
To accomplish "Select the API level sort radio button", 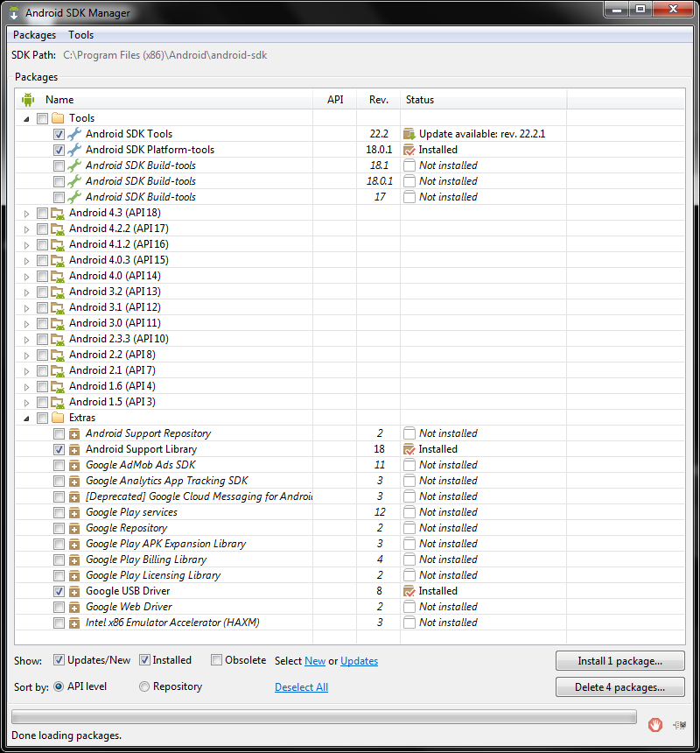I will (59, 686).
